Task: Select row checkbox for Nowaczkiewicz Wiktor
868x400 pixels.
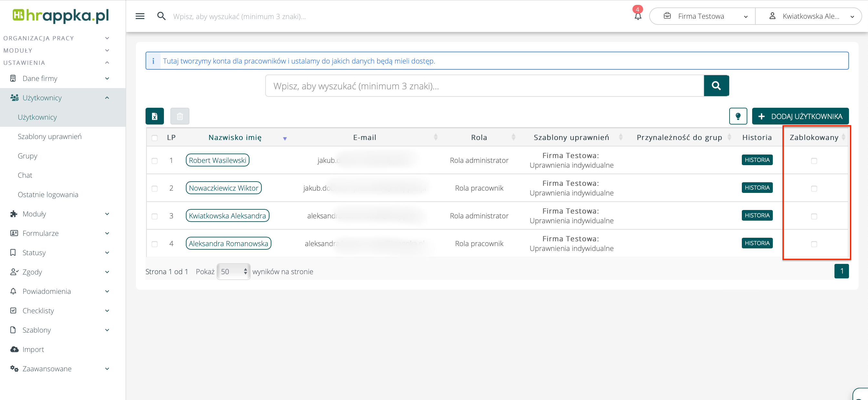Action: click(155, 188)
